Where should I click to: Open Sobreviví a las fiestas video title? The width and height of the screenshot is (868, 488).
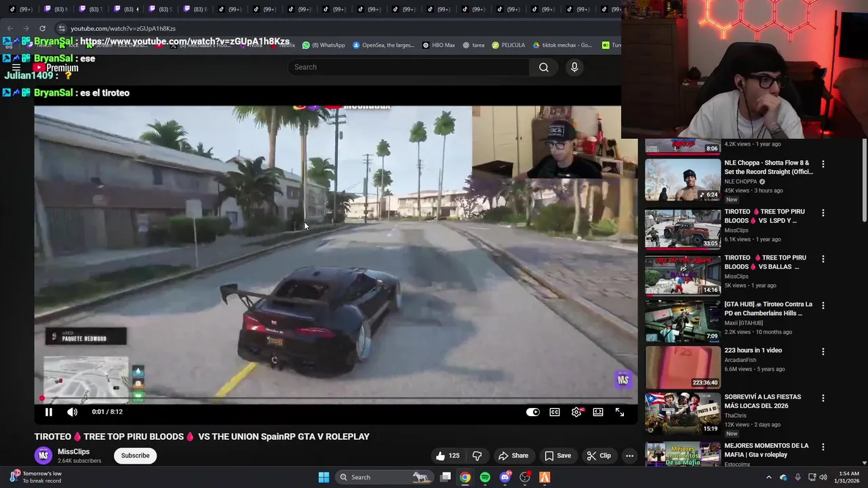click(762, 401)
